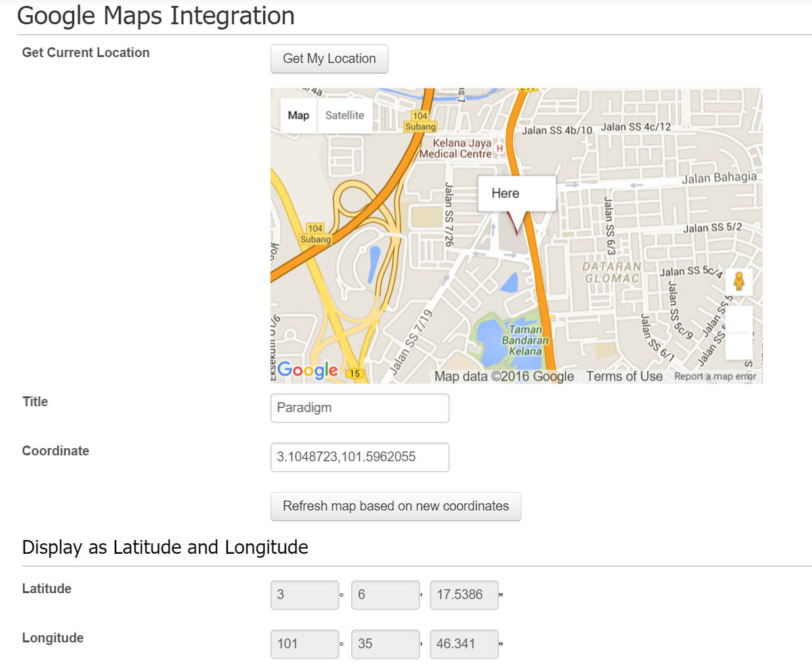Click the Longitude degrees field with 101
Image resolution: width=812 pixels, height=666 pixels.
pyautogui.click(x=305, y=644)
